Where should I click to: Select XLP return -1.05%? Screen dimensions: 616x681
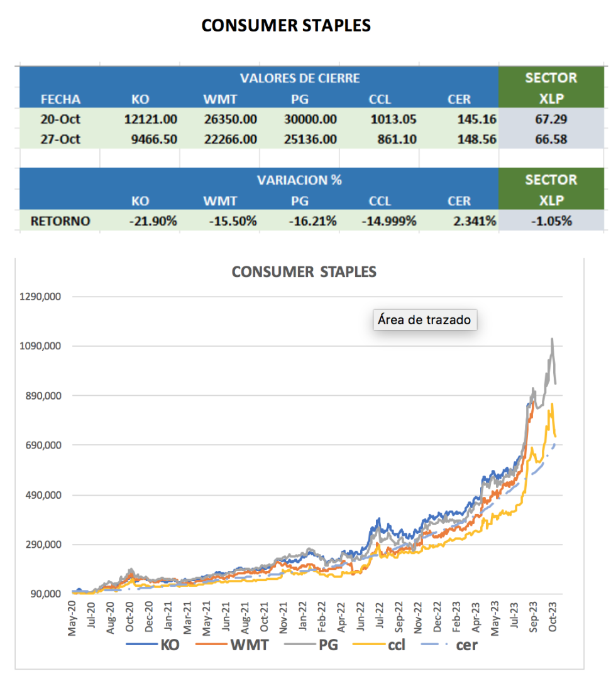coord(551,221)
